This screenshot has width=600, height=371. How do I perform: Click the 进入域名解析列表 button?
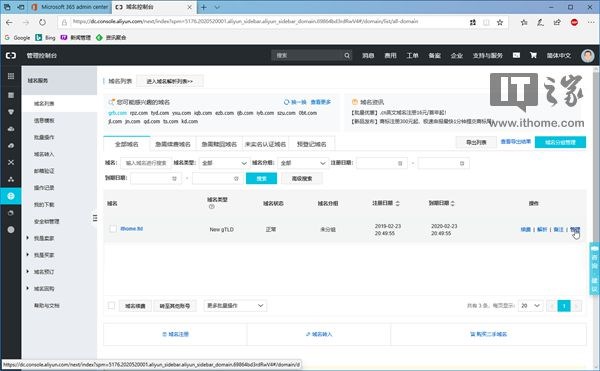tap(170, 81)
